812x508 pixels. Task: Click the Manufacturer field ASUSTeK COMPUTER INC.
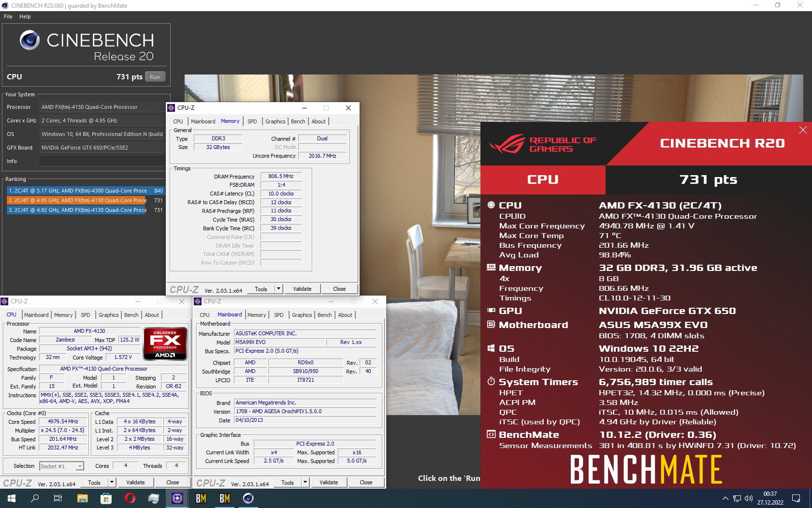(305, 333)
